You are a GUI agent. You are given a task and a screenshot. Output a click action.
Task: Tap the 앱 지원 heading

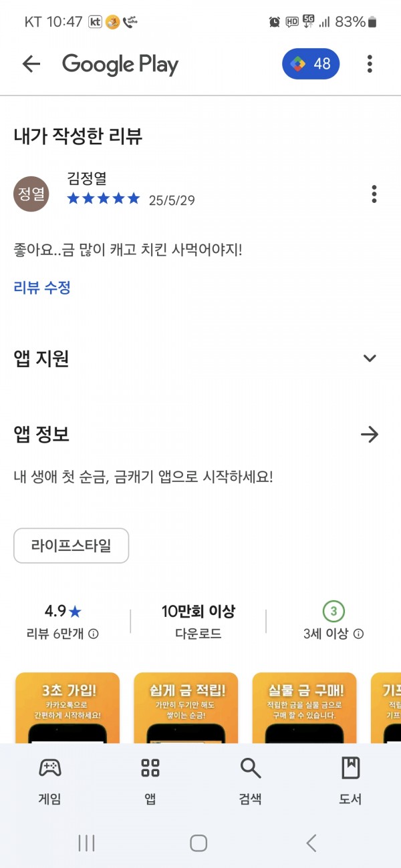point(41,359)
